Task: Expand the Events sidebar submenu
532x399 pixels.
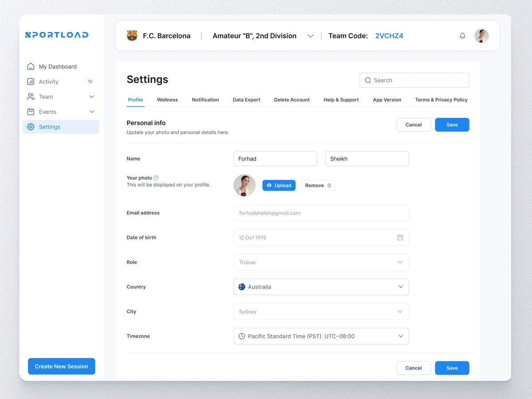Action: 92,112
